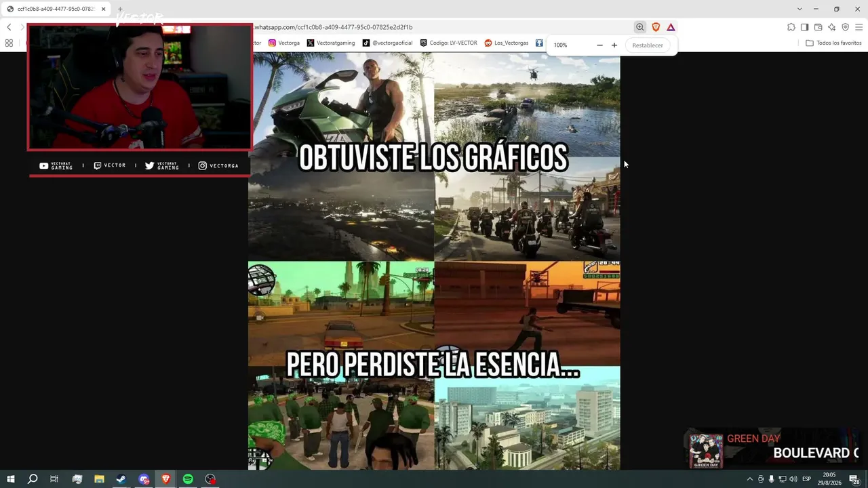Open the apps grid in bookmarks bar

(x=9, y=43)
